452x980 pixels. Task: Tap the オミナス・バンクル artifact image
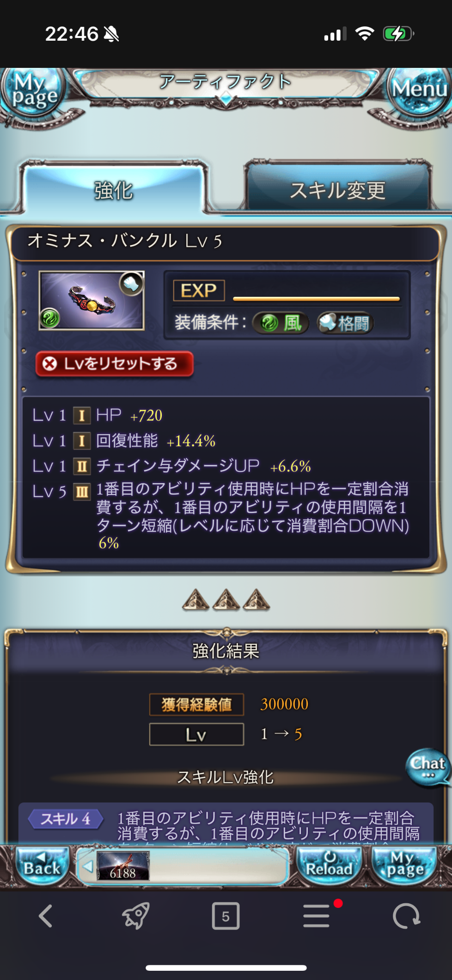coord(92,300)
